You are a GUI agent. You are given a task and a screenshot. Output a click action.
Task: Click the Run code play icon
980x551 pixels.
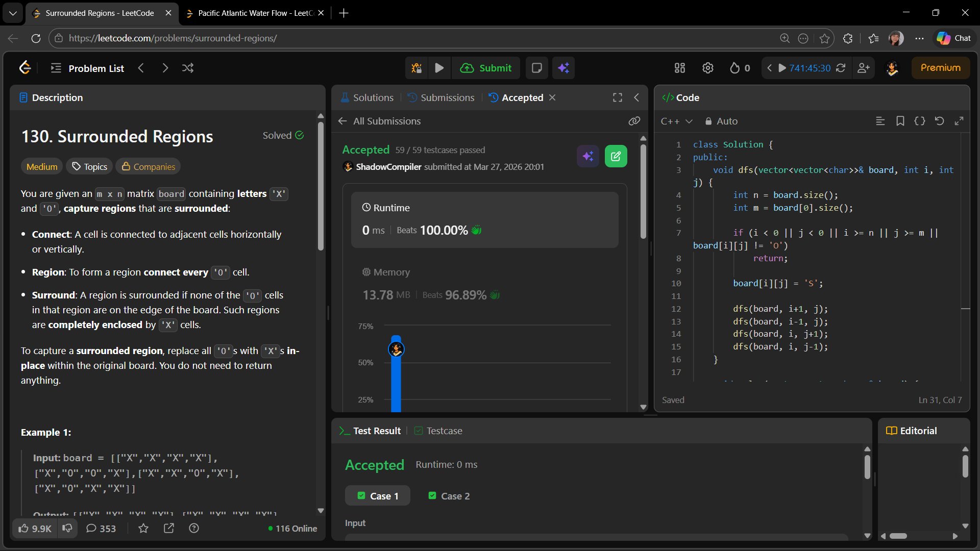point(439,68)
